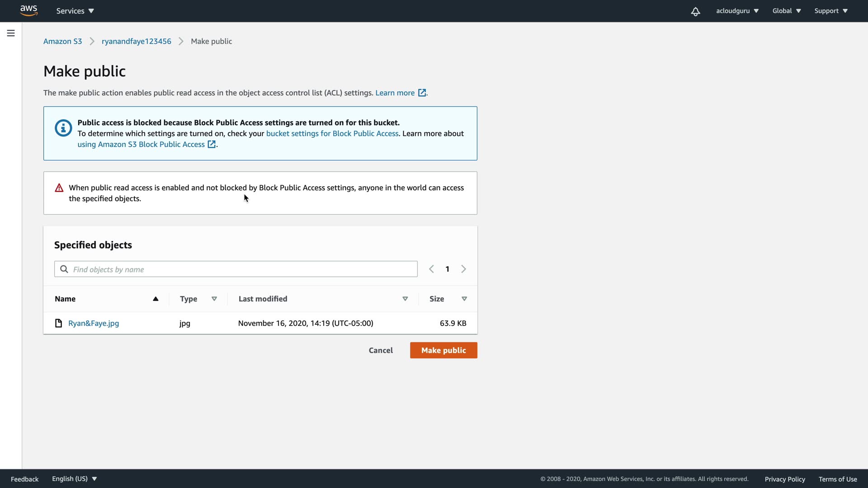The height and width of the screenshot is (488, 868).
Task: Open the Support menu
Action: click(830, 11)
